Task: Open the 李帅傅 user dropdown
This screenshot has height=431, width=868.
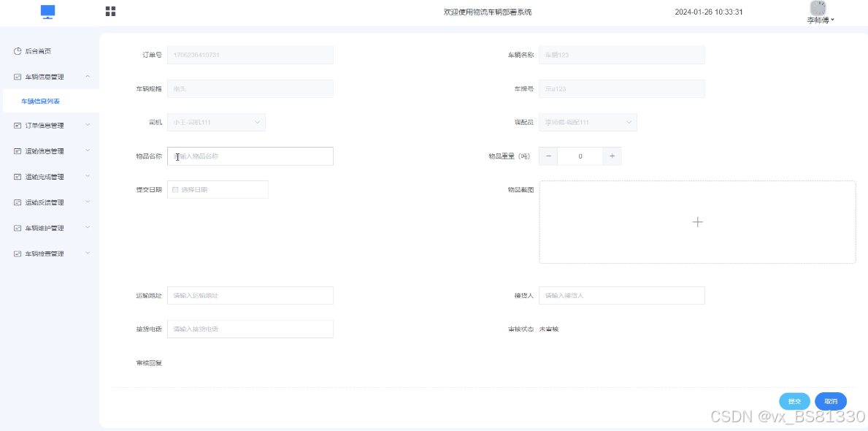Action: point(821,20)
